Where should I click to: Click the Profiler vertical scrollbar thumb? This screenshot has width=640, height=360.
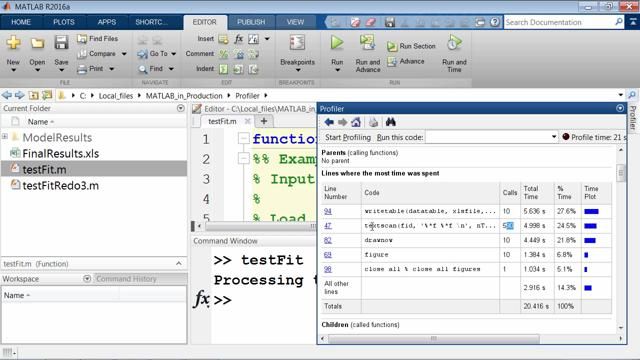pyautogui.click(x=621, y=173)
